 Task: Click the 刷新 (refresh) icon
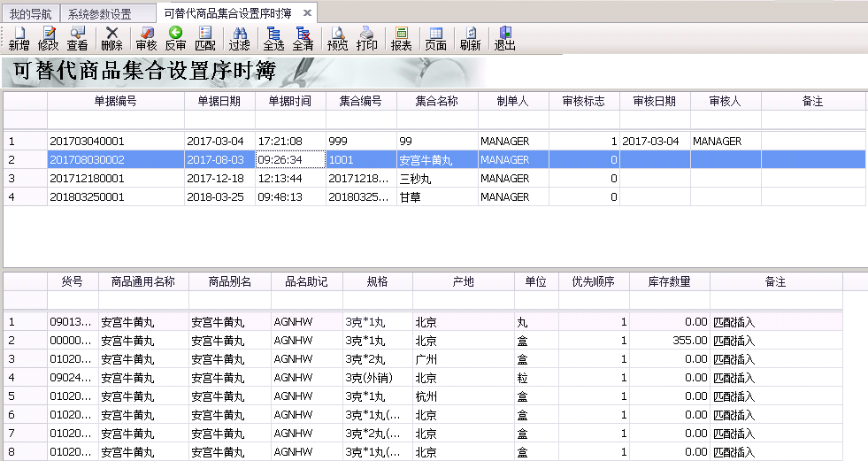click(471, 39)
